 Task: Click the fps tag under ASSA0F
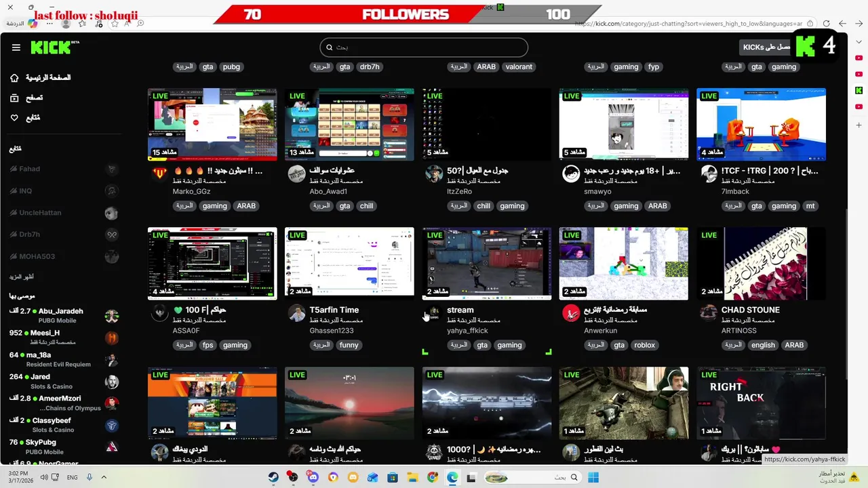pyautogui.click(x=208, y=345)
